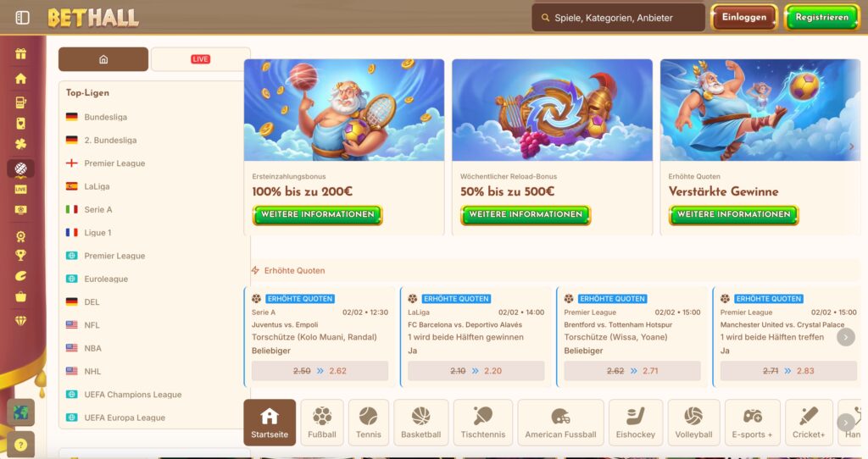The width and height of the screenshot is (868, 459).
Task: Reveal more sports categories arrow
Action: click(x=845, y=423)
